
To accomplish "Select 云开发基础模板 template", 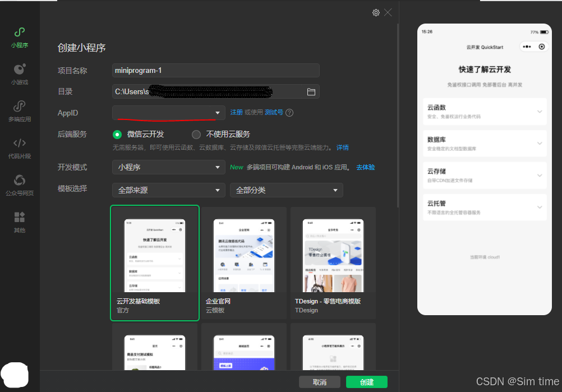I will pyautogui.click(x=155, y=263).
